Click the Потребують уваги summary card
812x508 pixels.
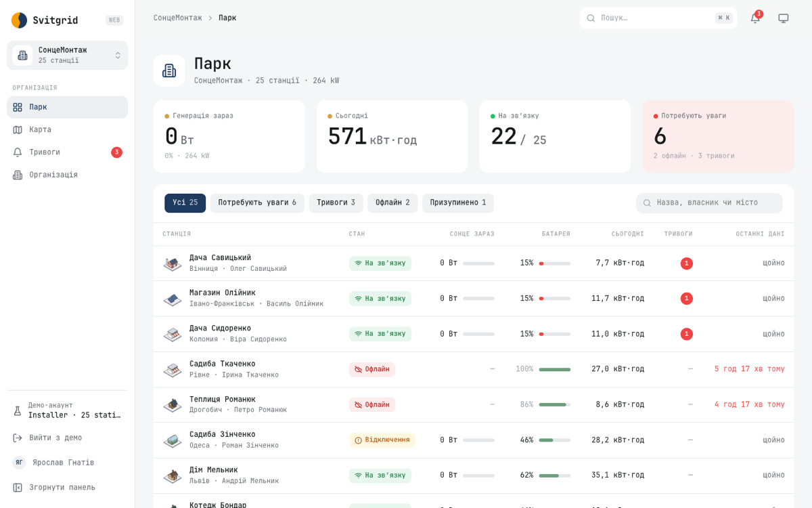click(x=718, y=136)
